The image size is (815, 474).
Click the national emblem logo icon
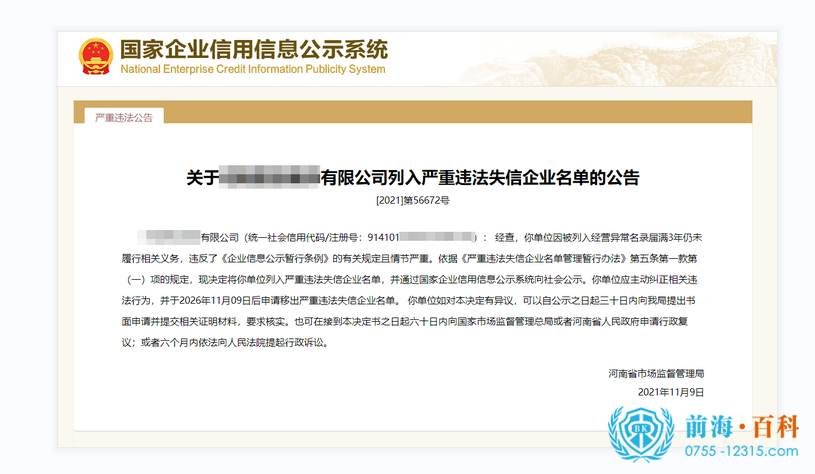(96, 56)
